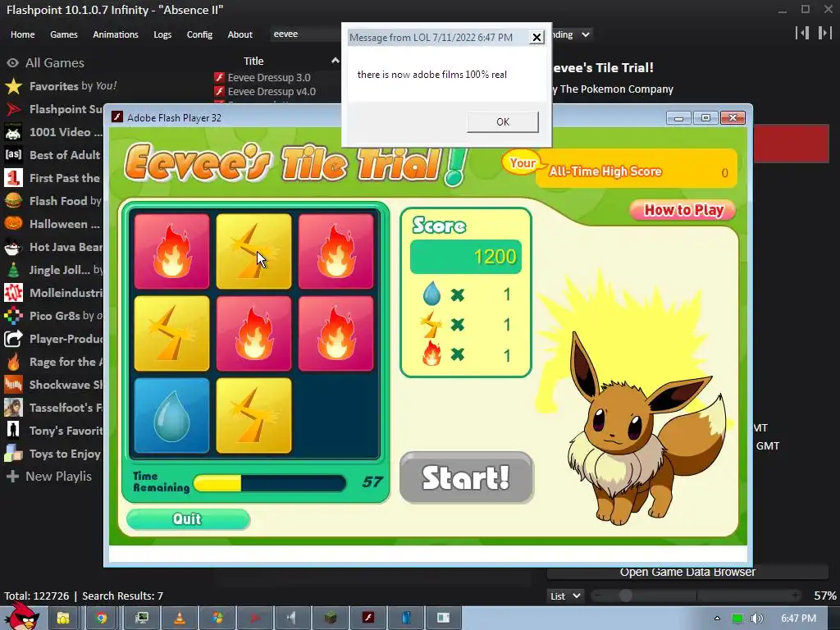
Task: Click OK in the LOL message dialog
Action: click(503, 121)
